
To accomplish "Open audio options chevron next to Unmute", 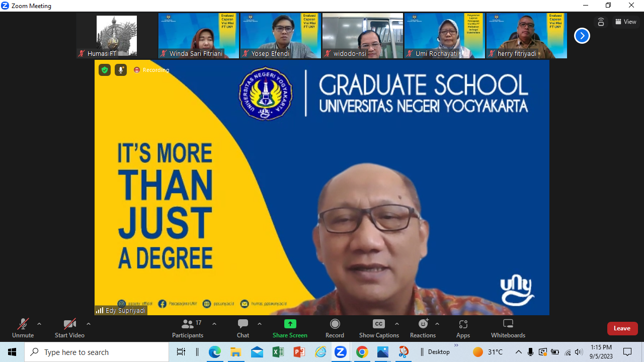I will click(x=39, y=323).
